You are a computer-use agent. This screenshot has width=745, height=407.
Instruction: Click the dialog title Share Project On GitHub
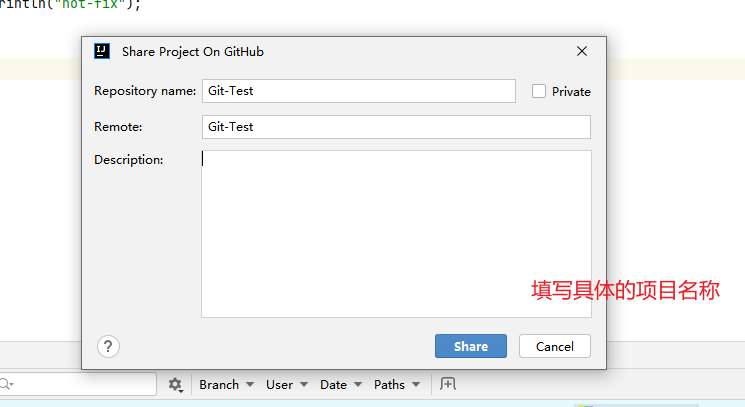(193, 52)
